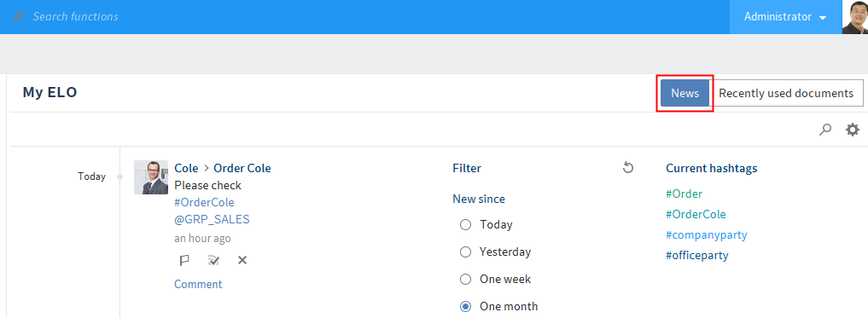
Task: Open the Administrator dropdown menu
Action: tap(785, 16)
